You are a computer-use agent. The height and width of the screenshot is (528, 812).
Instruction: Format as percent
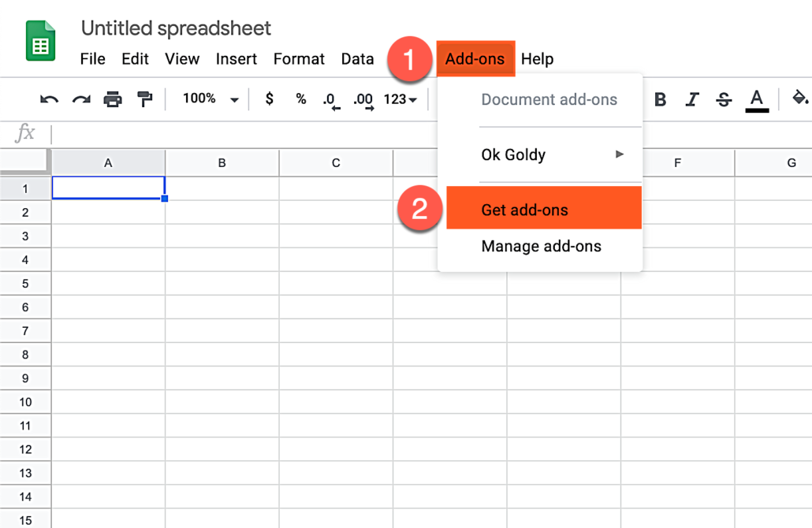click(x=301, y=99)
